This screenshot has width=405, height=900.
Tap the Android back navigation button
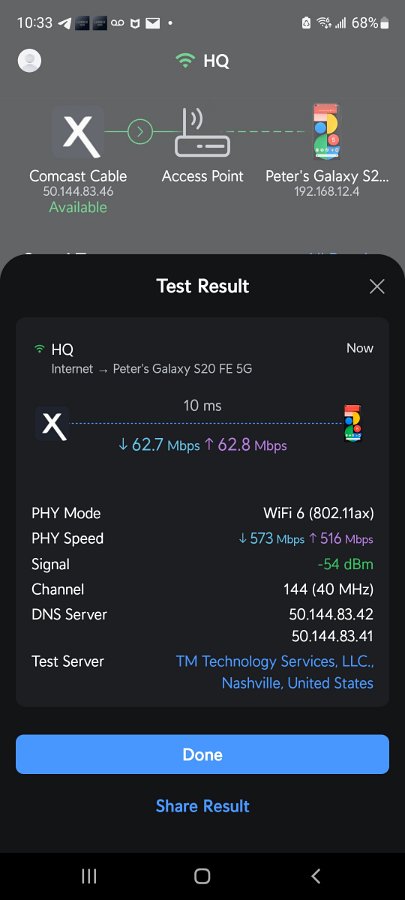(x=316, y=876)
